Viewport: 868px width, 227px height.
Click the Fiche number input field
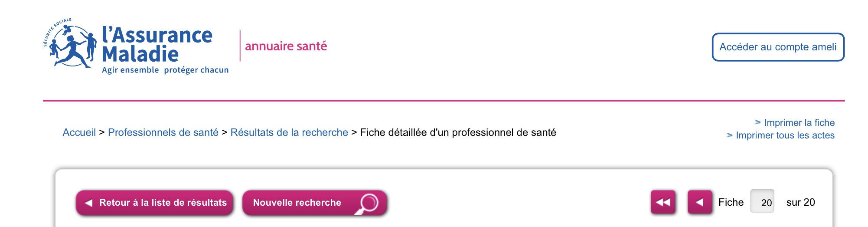(762, 202)
